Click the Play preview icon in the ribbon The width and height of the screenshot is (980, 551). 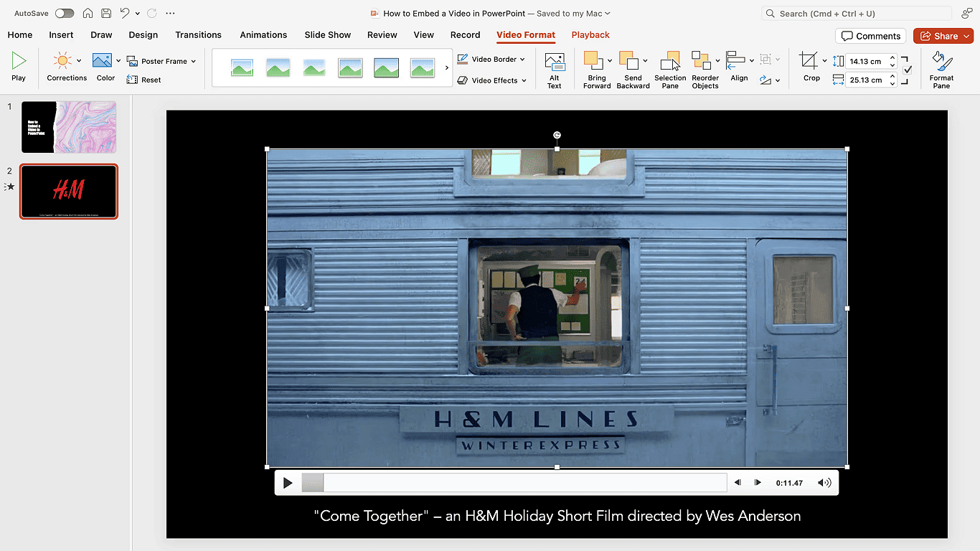click(19, 61)
